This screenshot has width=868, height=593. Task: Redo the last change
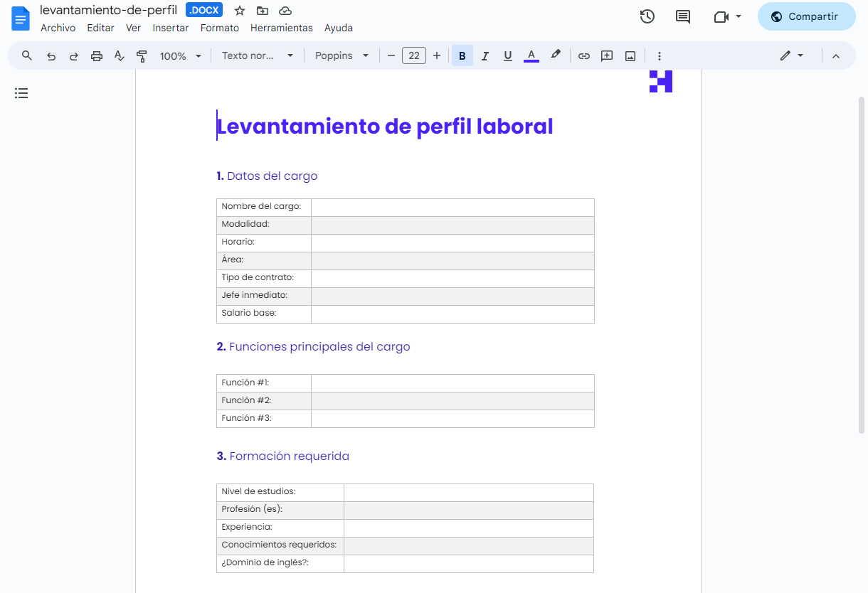pyautogui.click(x=73, y=55)
